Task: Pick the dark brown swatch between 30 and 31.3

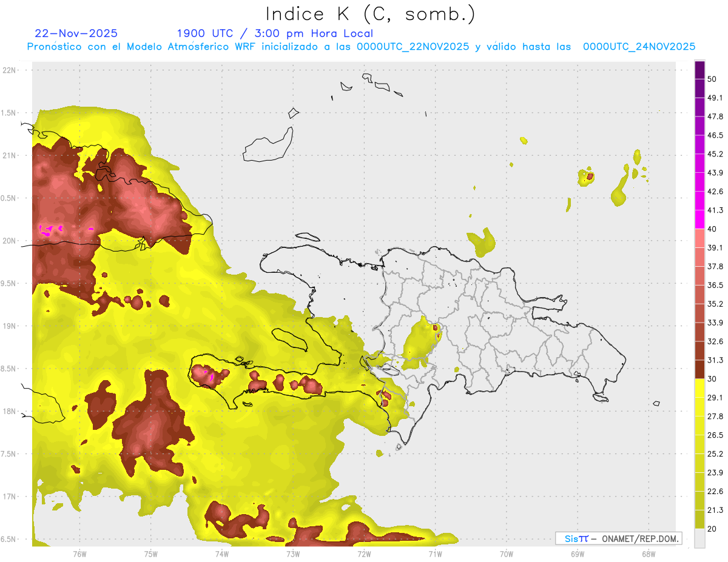Action: tap(700, 369)
